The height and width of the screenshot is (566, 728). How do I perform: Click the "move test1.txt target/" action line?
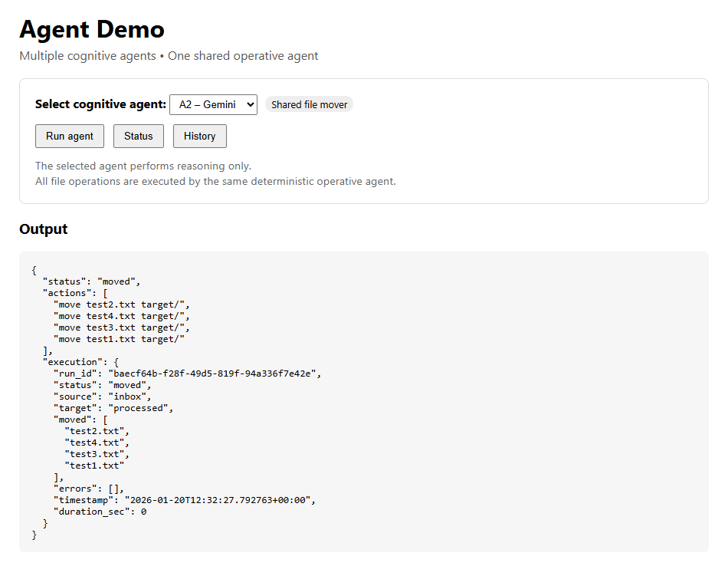pyautogui.click(x=119, y=339)
